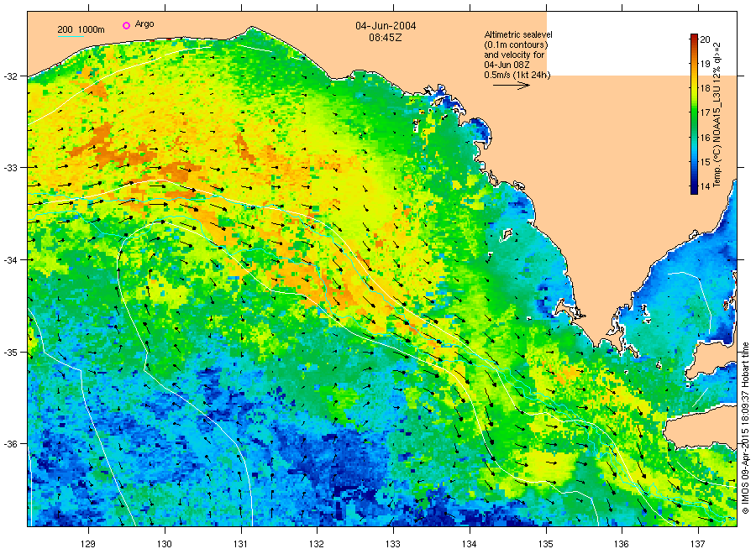
Task: Click the 200 1000m depth legend
Action: click(x=81, y=29)
